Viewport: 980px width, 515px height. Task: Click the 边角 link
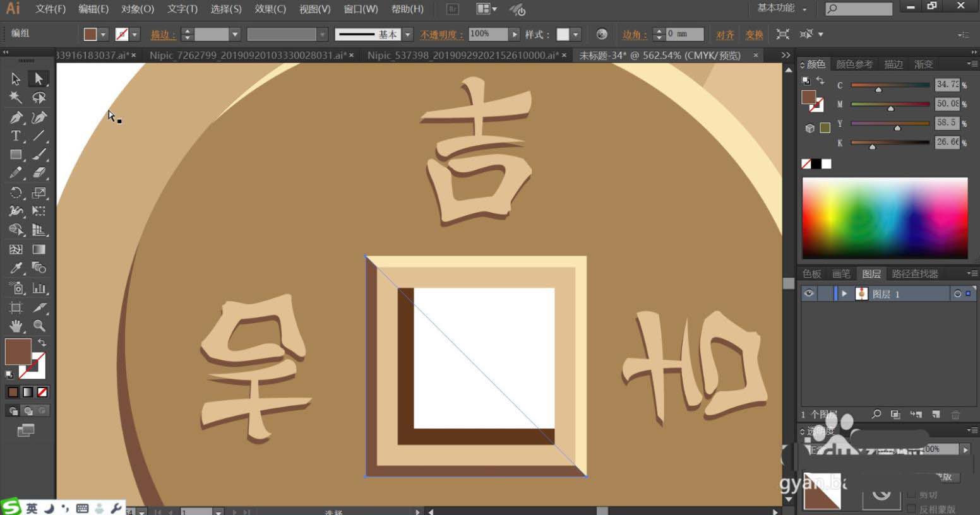[635, 35]
